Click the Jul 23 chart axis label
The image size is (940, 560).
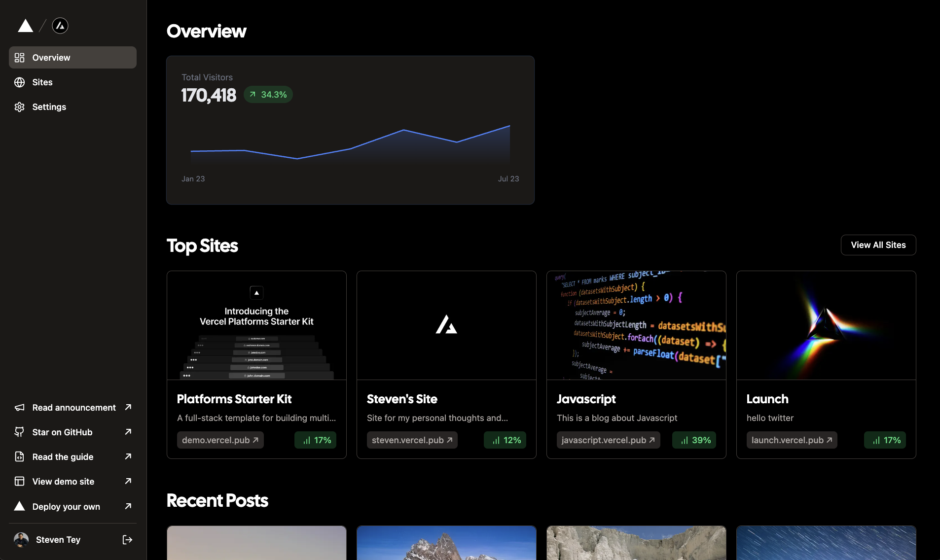pyautogui.click(x=508, y=179)
